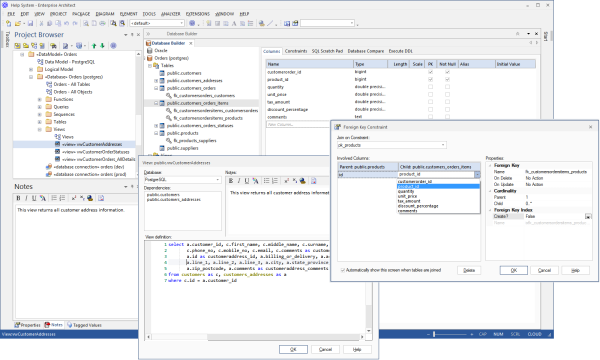Toggle Not Null checkbox for quantity column

(447, 87)
